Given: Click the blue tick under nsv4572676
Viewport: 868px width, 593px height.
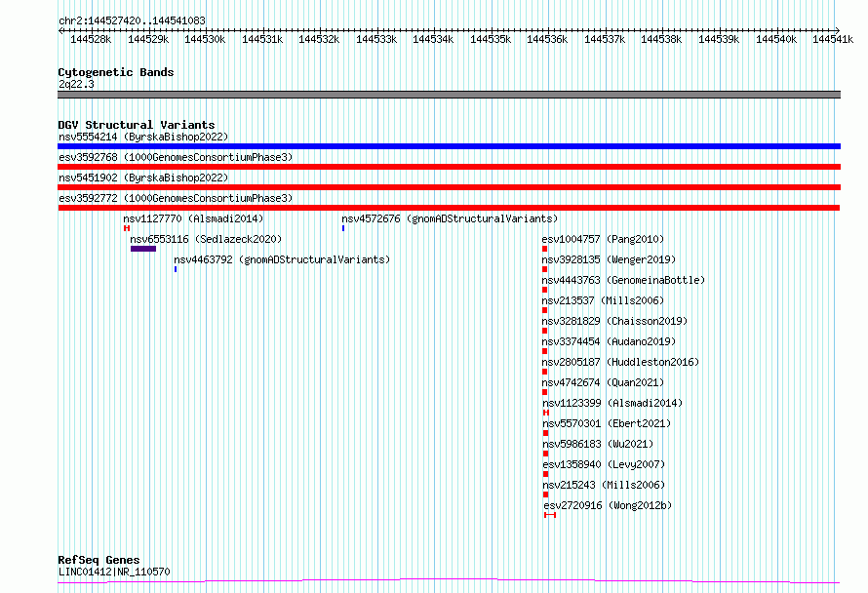Looking at the screenshot, I should (x=343, y=228).
